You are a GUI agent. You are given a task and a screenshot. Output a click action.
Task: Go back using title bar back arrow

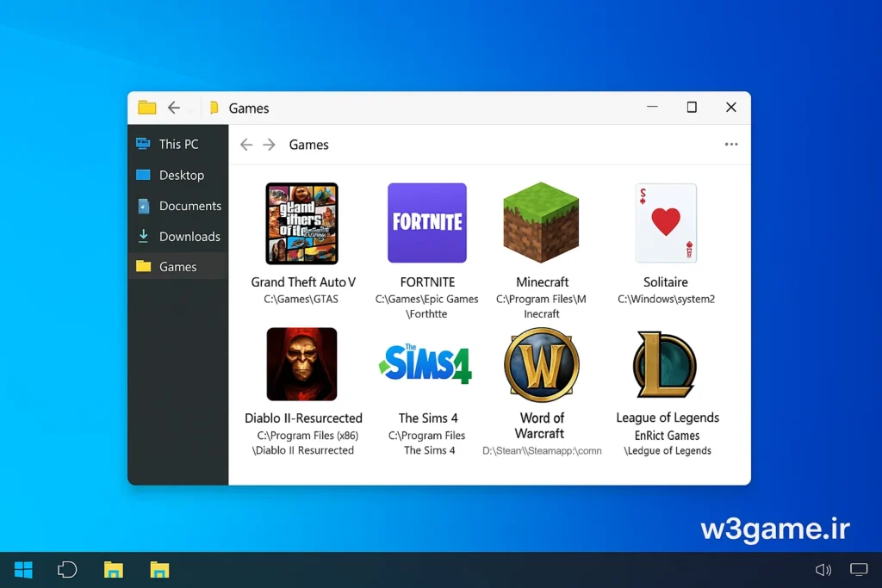(174, 108)
